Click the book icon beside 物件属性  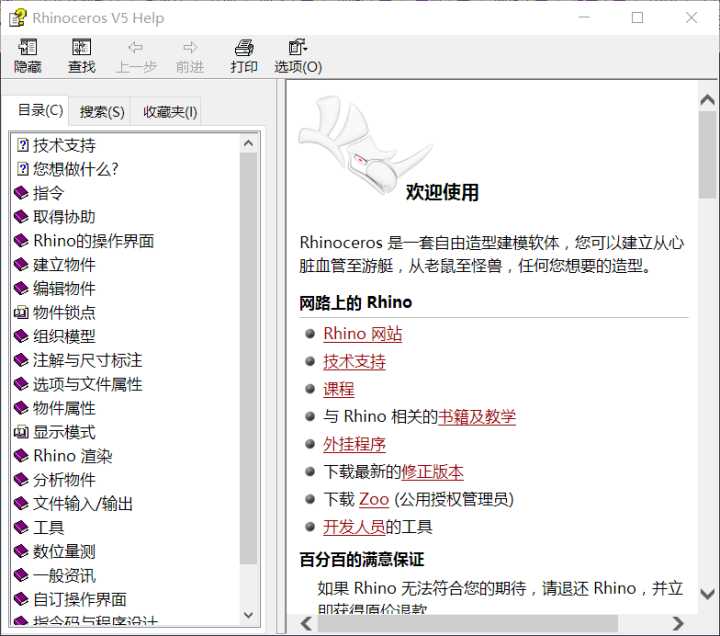21,408
